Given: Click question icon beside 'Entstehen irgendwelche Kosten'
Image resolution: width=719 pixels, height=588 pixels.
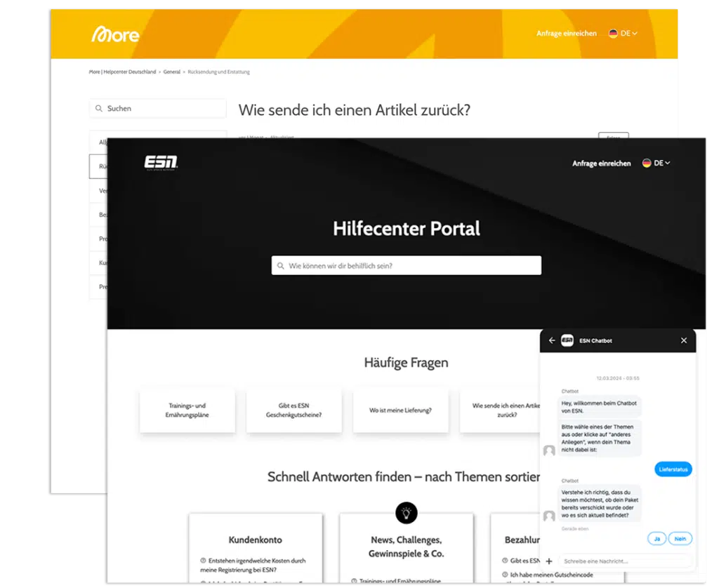Looking at the screenshot, I should point(203,561).
